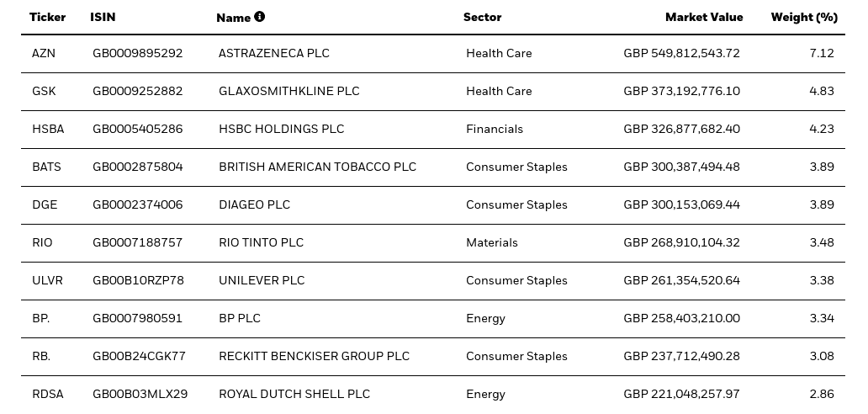Select the ASTRAZENECA PLC name cell
The width and height of the screenshot is (868, 414).
click(274, 53)
